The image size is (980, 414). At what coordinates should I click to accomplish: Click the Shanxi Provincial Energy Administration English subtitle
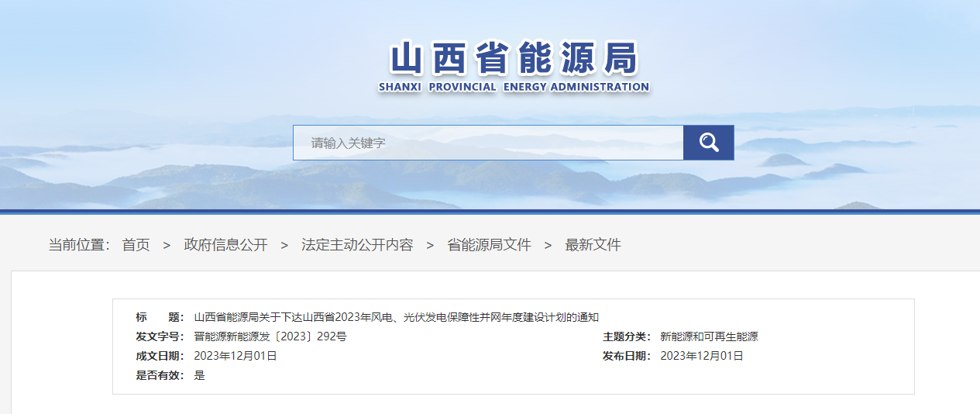513,87
